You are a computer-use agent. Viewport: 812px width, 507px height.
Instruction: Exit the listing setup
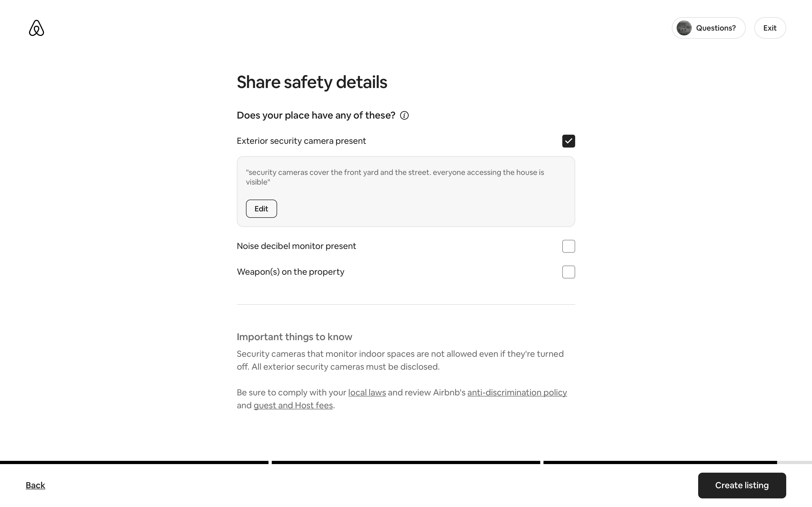tap(770, 28)
